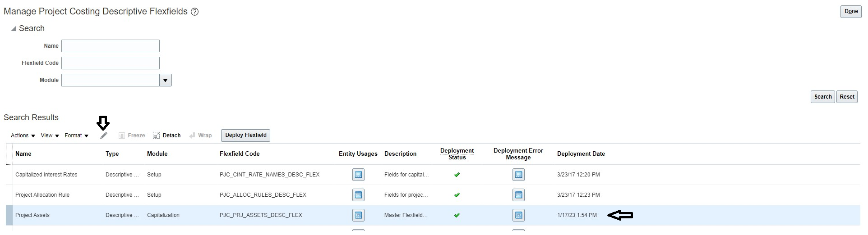Click description 'Master Flexfield...' cell
Image resolution: width=868 pixels, height=235 pixels.
click(x=406, y=215)
